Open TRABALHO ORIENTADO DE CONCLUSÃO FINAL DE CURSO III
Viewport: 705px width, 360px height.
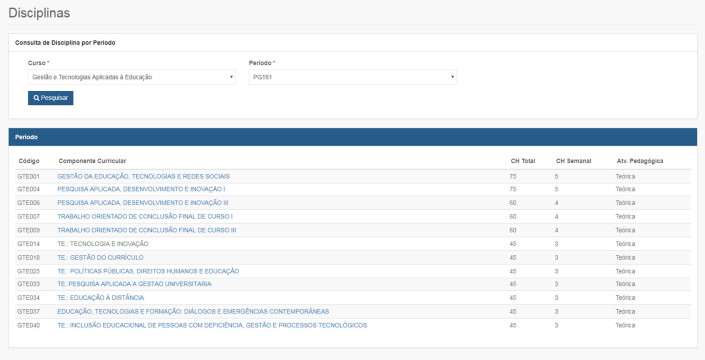(147, 231)
